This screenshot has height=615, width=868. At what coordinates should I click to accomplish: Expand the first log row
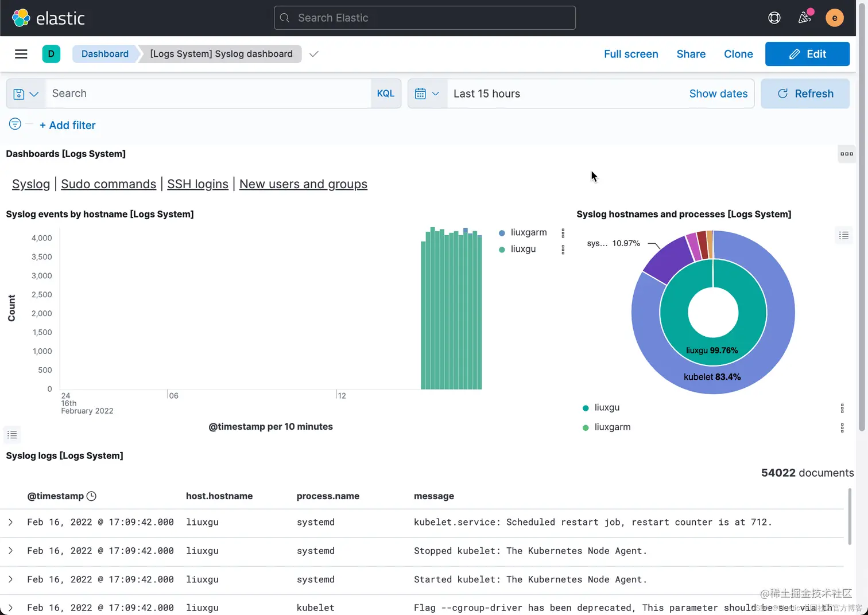point(10,522)
